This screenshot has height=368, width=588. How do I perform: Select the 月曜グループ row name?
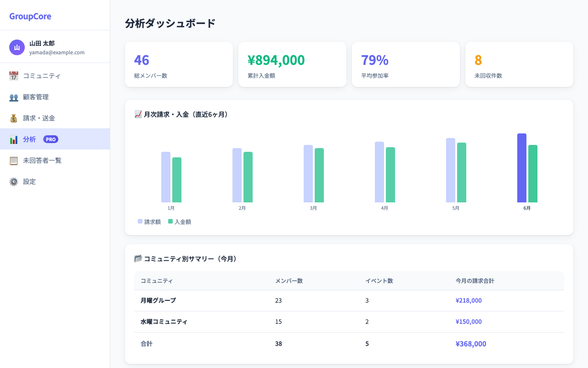tap(158, 300)
